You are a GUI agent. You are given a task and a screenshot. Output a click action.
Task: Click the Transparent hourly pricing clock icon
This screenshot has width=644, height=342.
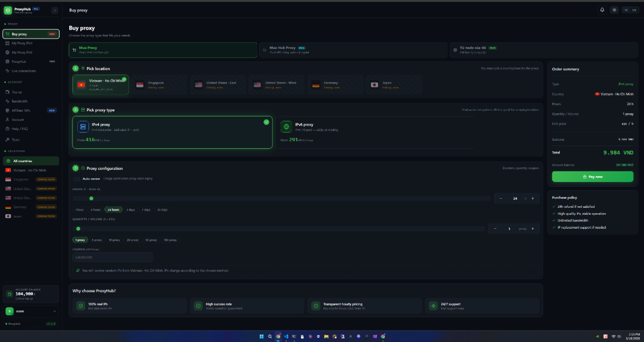[x=316, y=306]
